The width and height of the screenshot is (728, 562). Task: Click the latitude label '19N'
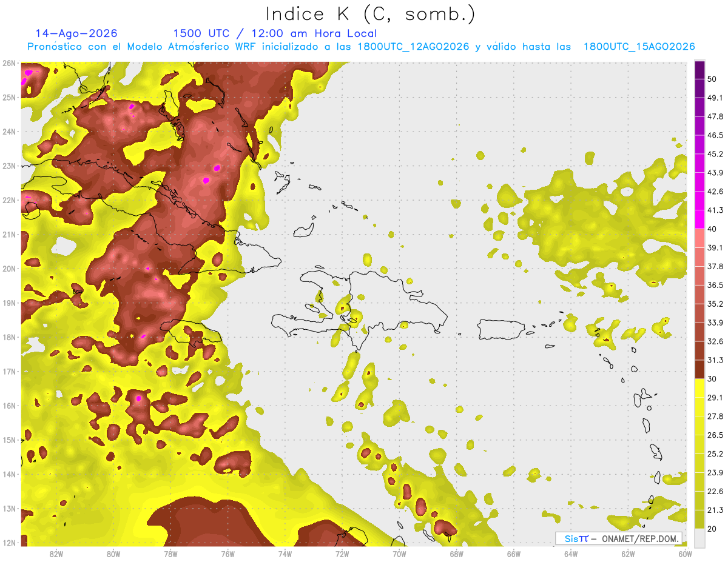[x=8, y=303]
